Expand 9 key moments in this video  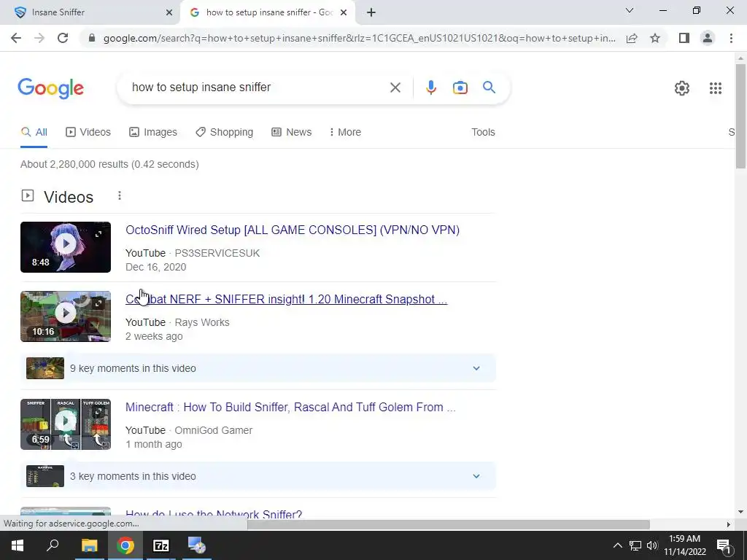click(258, 368)
